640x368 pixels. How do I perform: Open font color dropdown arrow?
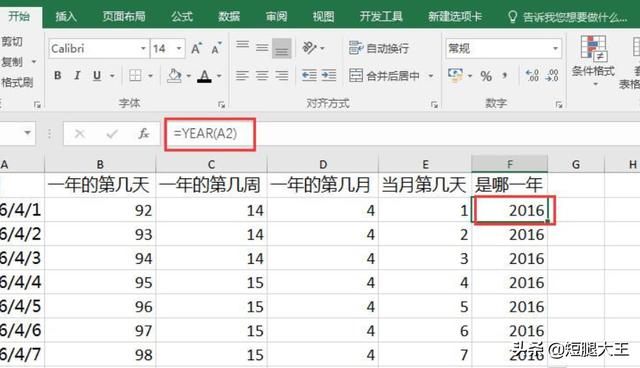[219, 76]
